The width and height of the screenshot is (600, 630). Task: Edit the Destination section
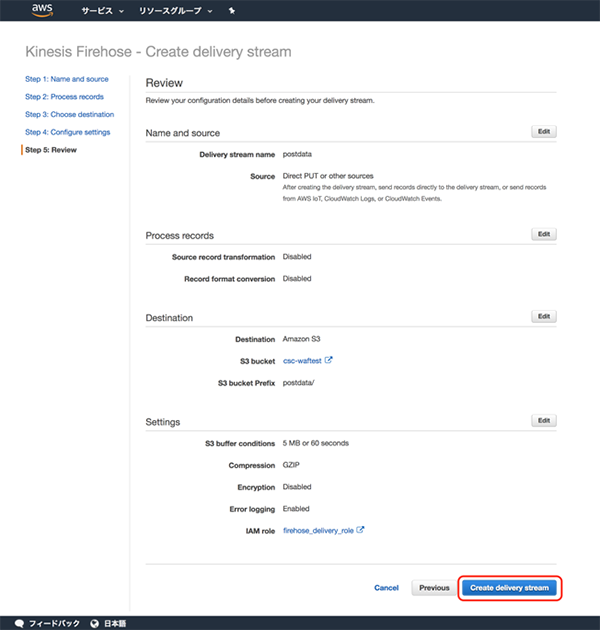(544, 316)
